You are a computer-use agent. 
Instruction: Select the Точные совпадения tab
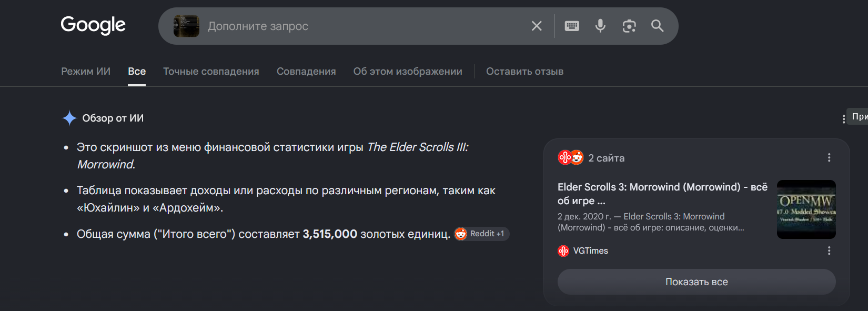(x=211, y=71)
